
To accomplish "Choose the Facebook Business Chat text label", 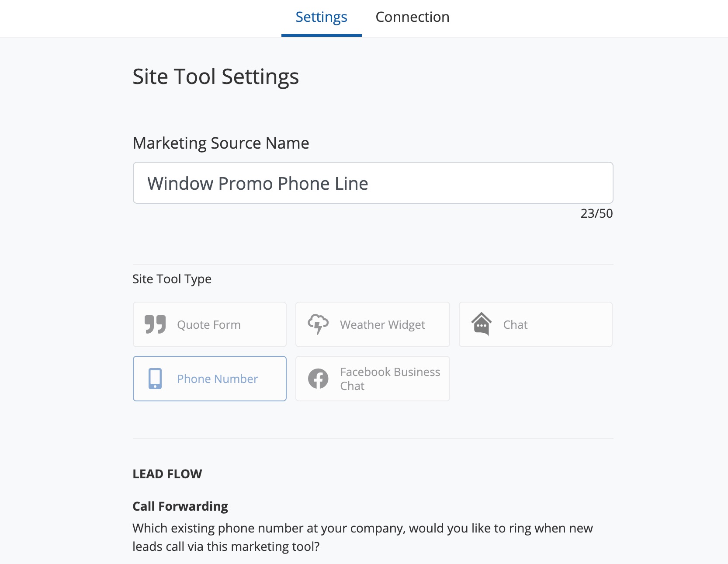I will pyautogui.click(x=390, y=379).
